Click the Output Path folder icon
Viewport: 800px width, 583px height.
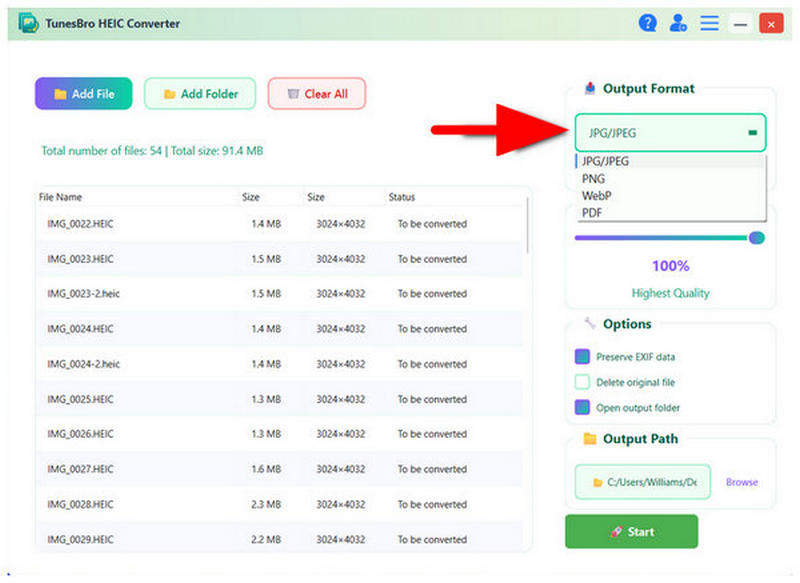tap(590, 439)
